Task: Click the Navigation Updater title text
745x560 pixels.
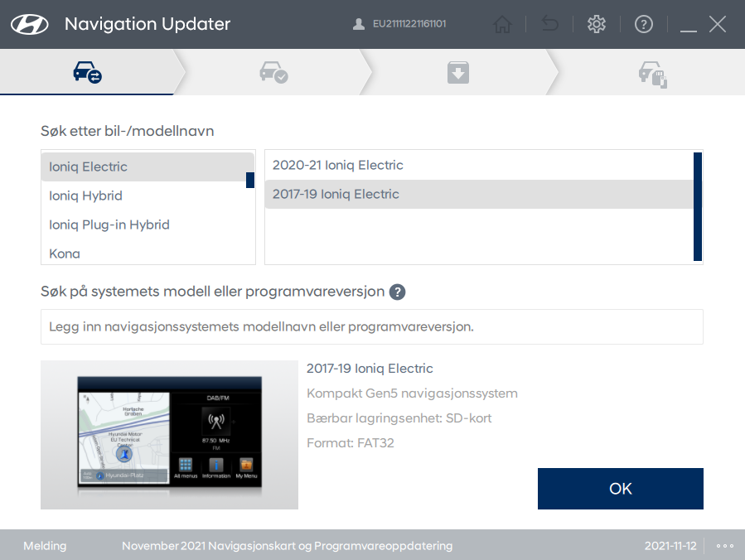Action: (148, 24)
